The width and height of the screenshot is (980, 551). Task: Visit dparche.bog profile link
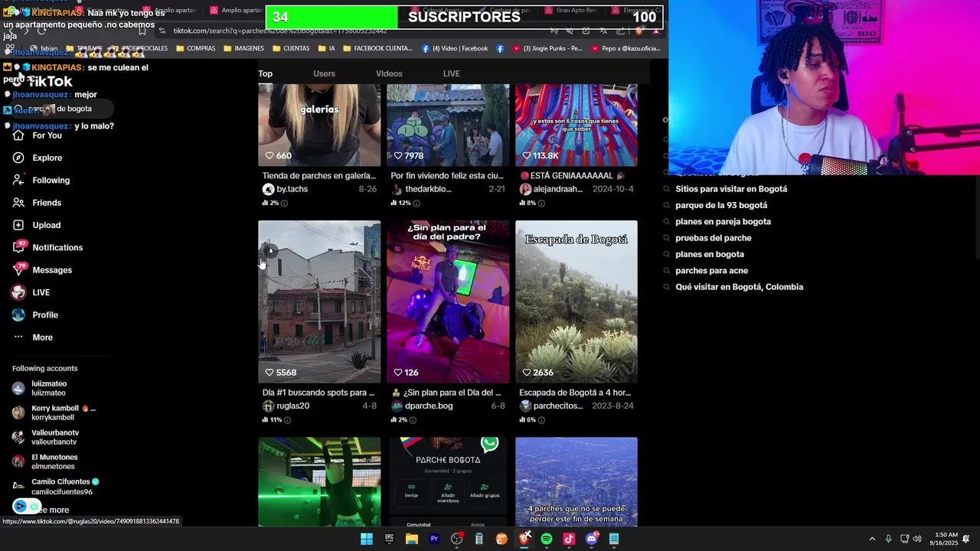429,406
